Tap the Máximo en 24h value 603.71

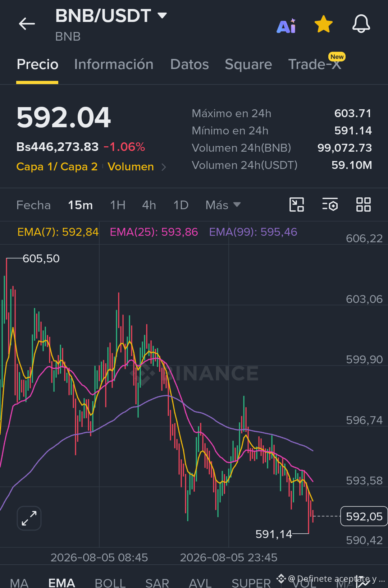(353, 114)
